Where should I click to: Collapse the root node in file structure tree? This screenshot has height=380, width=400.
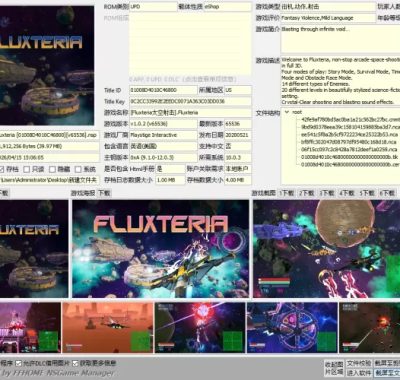(x=287, y=112)
